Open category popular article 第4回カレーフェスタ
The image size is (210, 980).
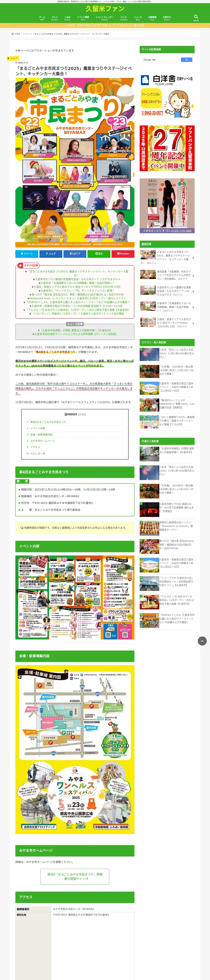[x=167, y=405]
